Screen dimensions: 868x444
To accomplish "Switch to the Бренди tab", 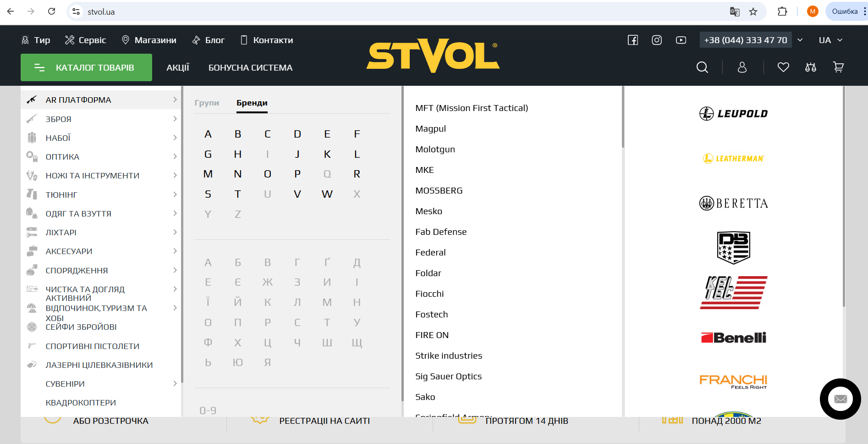I will 252,103.
